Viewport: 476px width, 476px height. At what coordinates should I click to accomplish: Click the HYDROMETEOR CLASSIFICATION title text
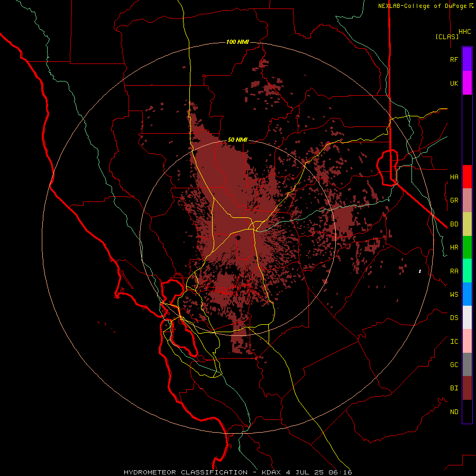[x=186, y=472]
